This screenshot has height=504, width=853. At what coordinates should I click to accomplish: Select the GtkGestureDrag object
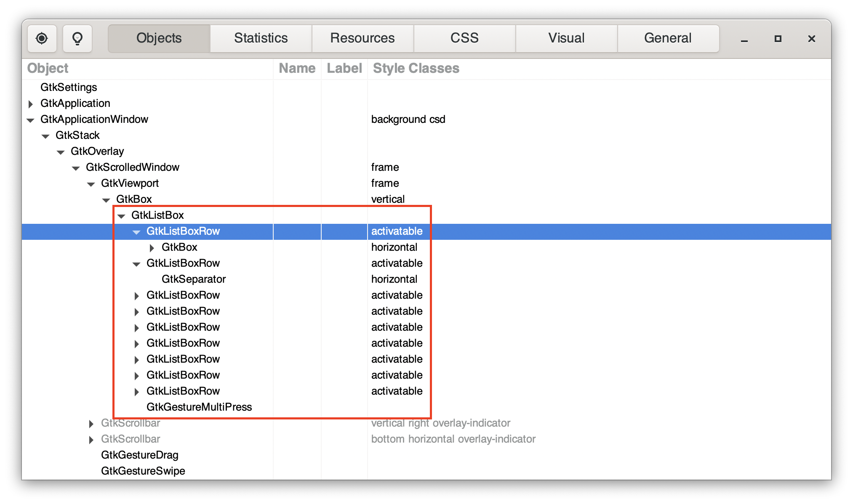[140, 455]
